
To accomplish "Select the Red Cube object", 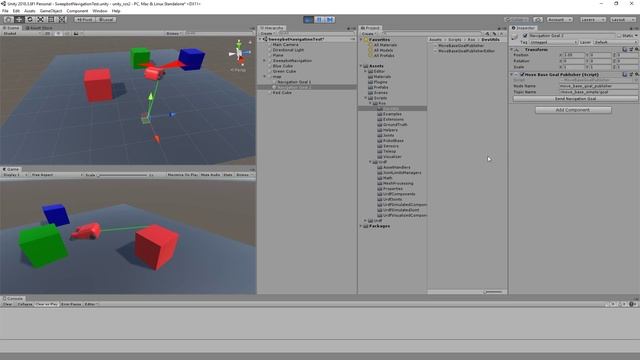I will click(x=282, y=93).
